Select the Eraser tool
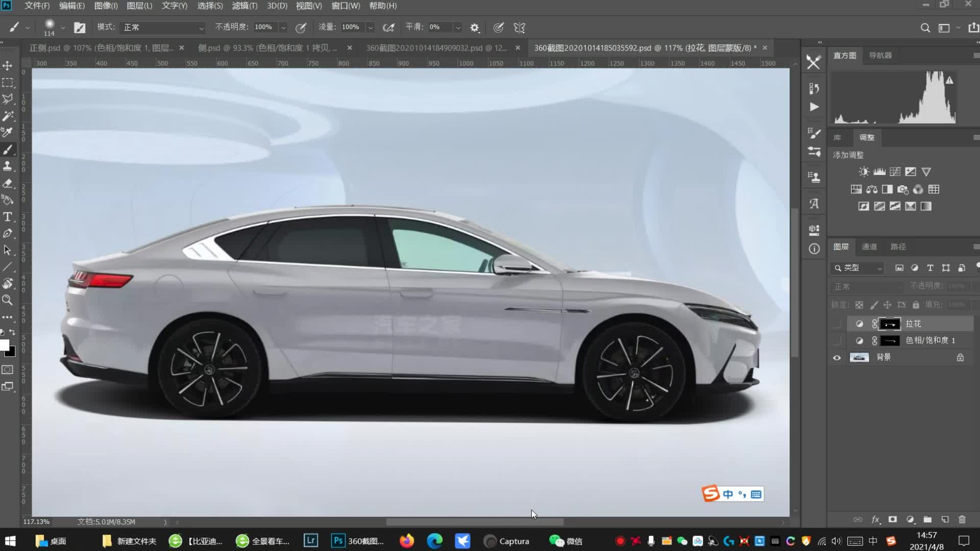The width and height of the screenshot is (980, 551). click(x=8, y=183)
